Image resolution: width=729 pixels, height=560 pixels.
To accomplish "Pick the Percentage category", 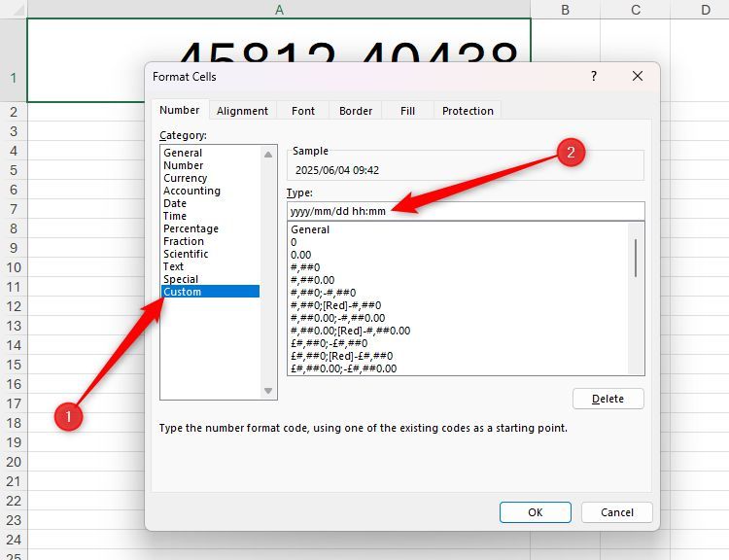I will pyautogui.click(x=191, y=228).
